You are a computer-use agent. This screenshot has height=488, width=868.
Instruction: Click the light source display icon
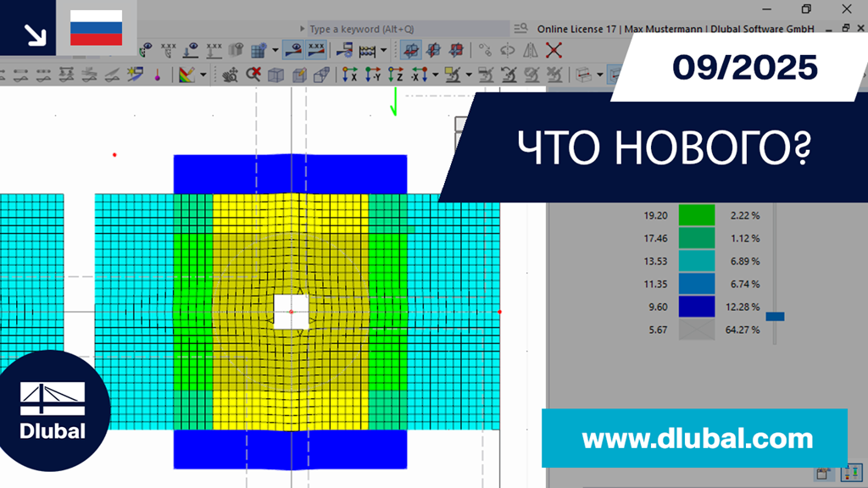[x=135, y=75]
